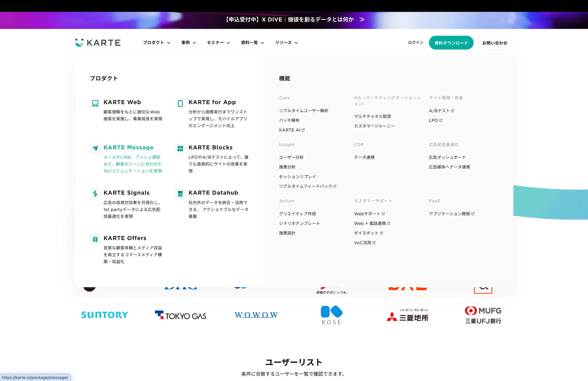Select シナリオテンプレート feature link
The image size is (588, 381).
point(300,223)
